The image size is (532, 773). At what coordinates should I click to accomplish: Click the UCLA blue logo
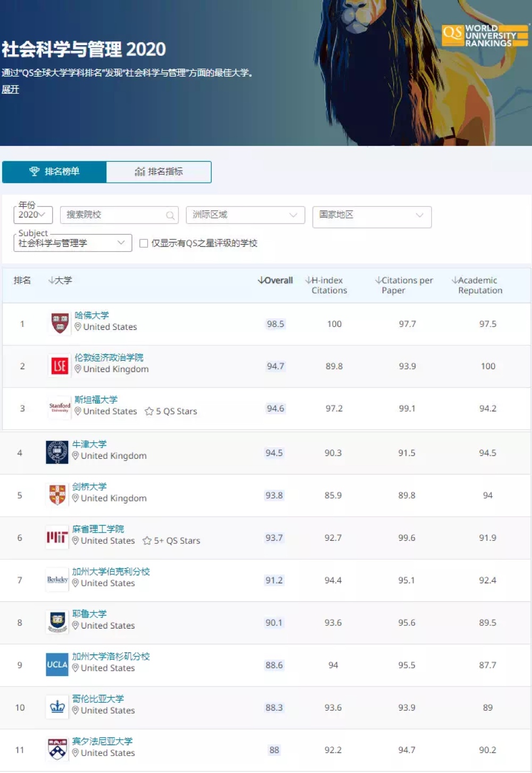pyautogui.click(x=57, y=664)
